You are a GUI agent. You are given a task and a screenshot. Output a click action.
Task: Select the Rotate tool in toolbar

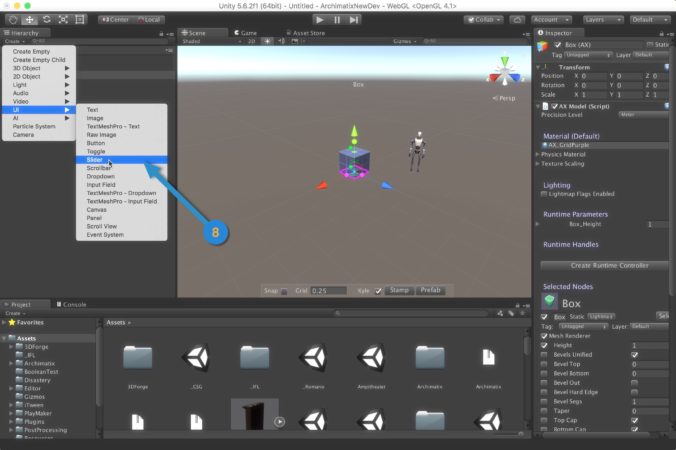[x=47, y=20]
